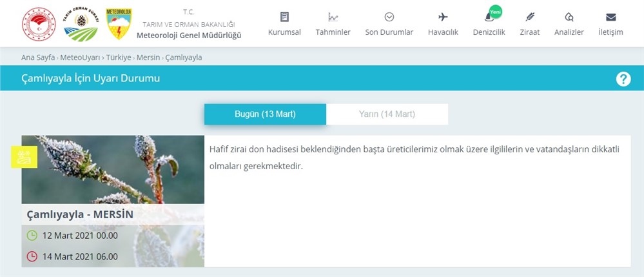Click the Meteoroloji Genel Müdürlüğü title

(x=189, y=35)
